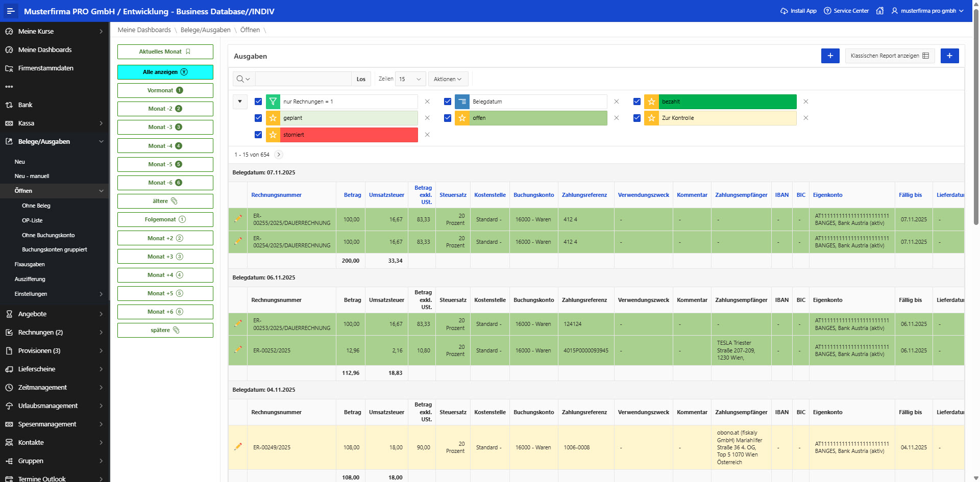Click next page arrow beside 1 - 15 von 654
This screenshot has width=980, height=482.
(x=279, y=155)
